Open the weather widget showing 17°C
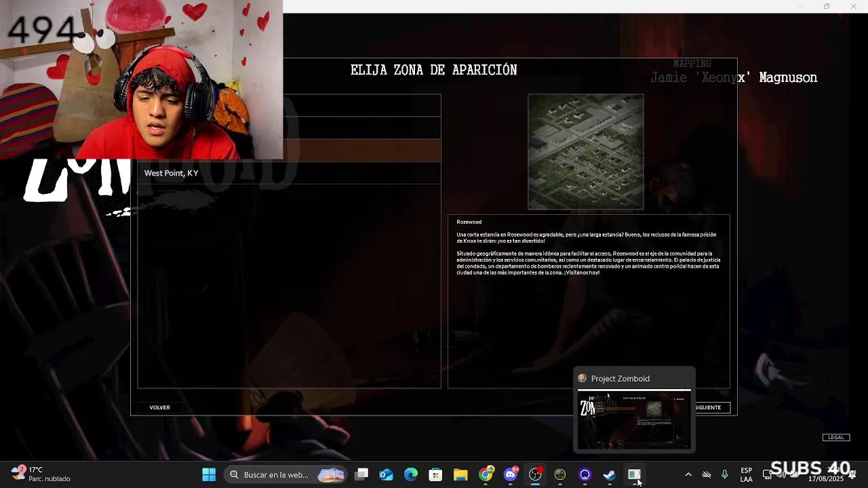 [x=41, y=474]
